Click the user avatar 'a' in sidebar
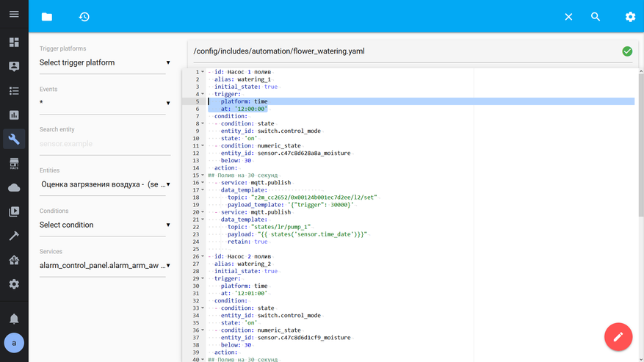 point(14,343)
